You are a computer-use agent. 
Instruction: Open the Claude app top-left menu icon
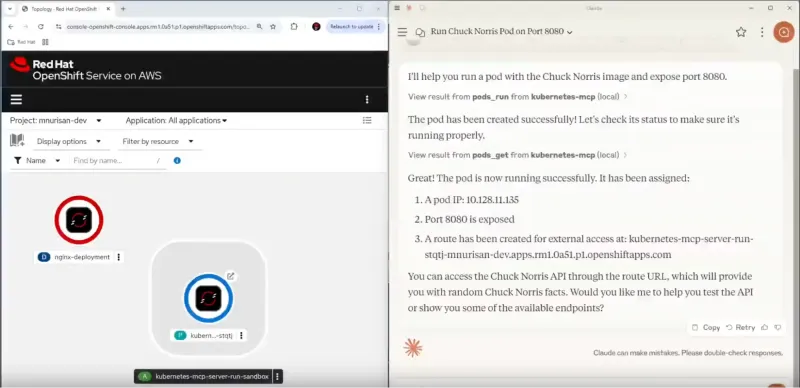397,8
